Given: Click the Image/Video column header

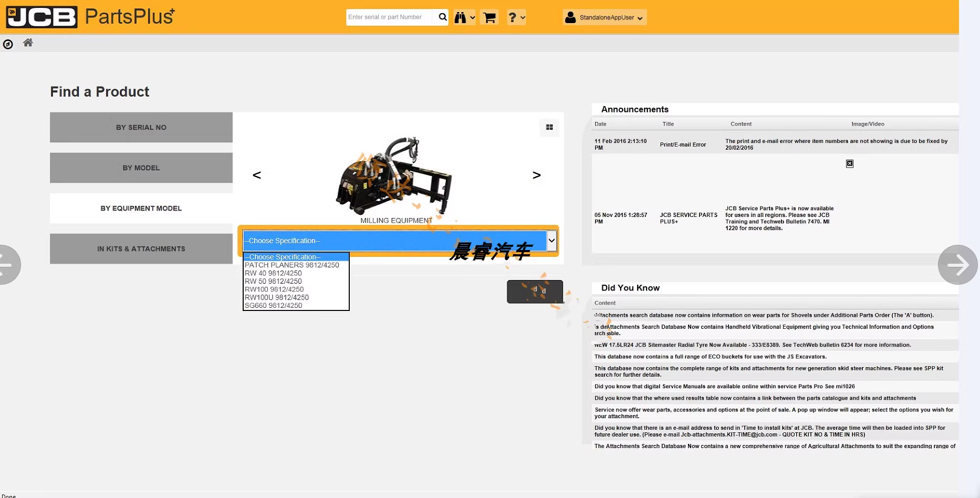Looking at the screenshot, I should (x=868, y=124).
